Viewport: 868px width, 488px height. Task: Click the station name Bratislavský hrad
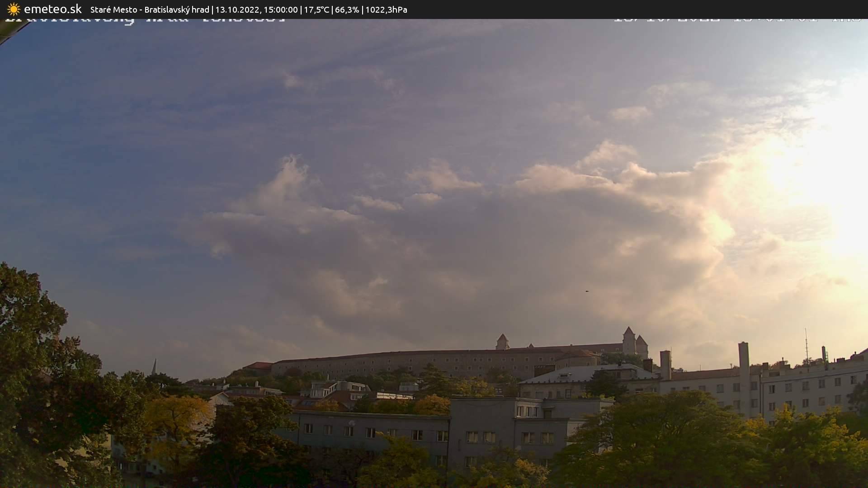(177, 9)
